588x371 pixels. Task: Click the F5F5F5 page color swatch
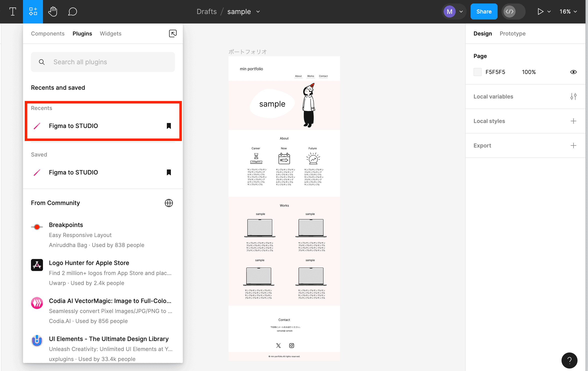(477, 72)
